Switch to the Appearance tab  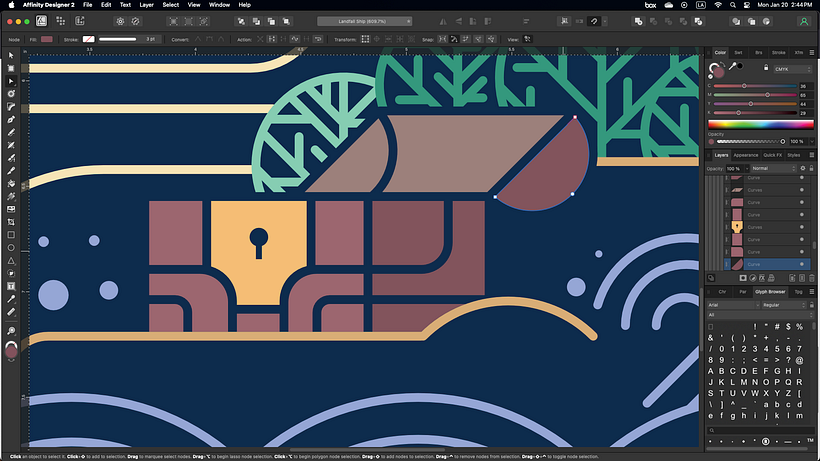coord(746,155)
